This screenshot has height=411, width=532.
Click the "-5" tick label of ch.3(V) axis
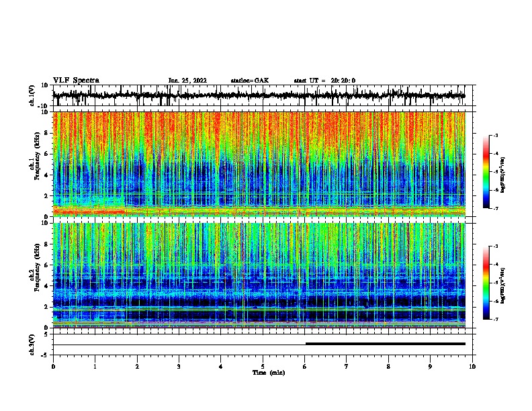[x=45, y=355]
